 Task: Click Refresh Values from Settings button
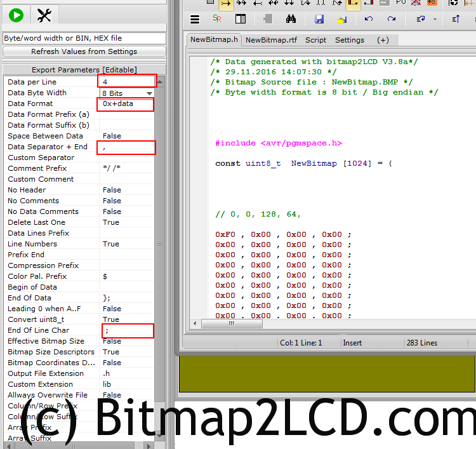coord(84,51)
